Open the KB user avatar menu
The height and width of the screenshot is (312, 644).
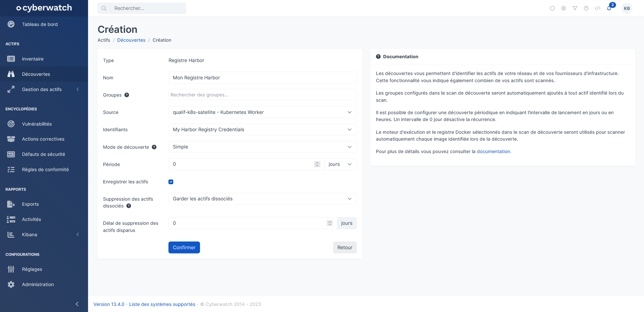627,8
